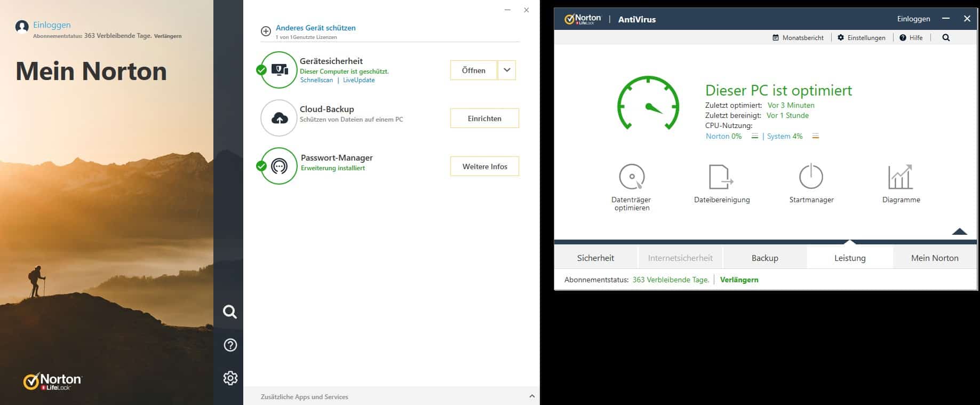Click the Diagramme chart icon

(x=901, y=177)
